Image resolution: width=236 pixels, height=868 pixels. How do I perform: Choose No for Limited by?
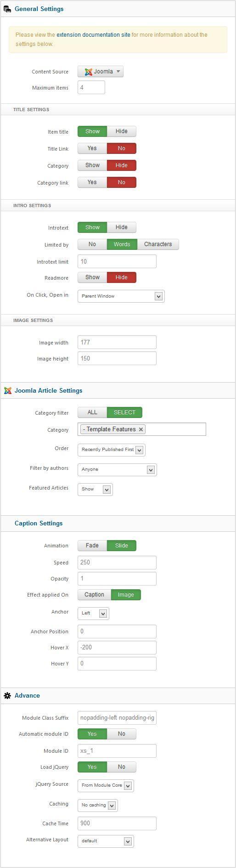pyautogui.click(x=92, y=244)
